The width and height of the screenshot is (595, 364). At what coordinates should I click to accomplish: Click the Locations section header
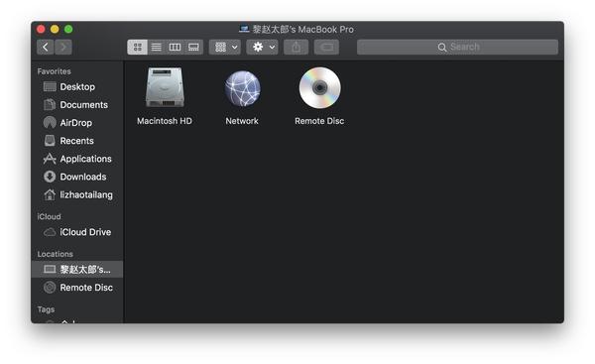click(55, 254)
